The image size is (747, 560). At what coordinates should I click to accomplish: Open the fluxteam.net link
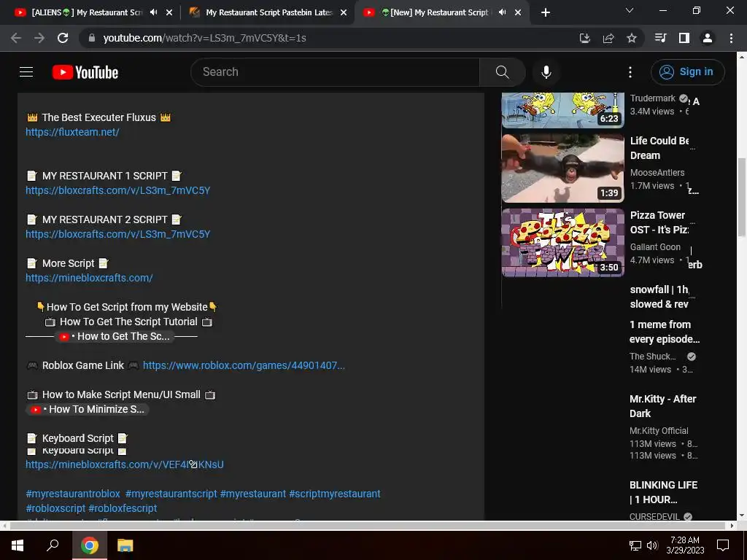click(x=72, y=132)
